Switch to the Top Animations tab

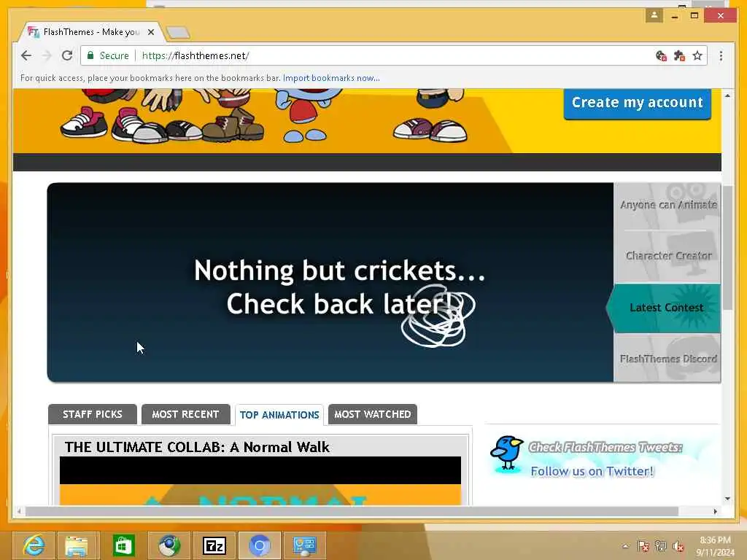pos(279,415)
